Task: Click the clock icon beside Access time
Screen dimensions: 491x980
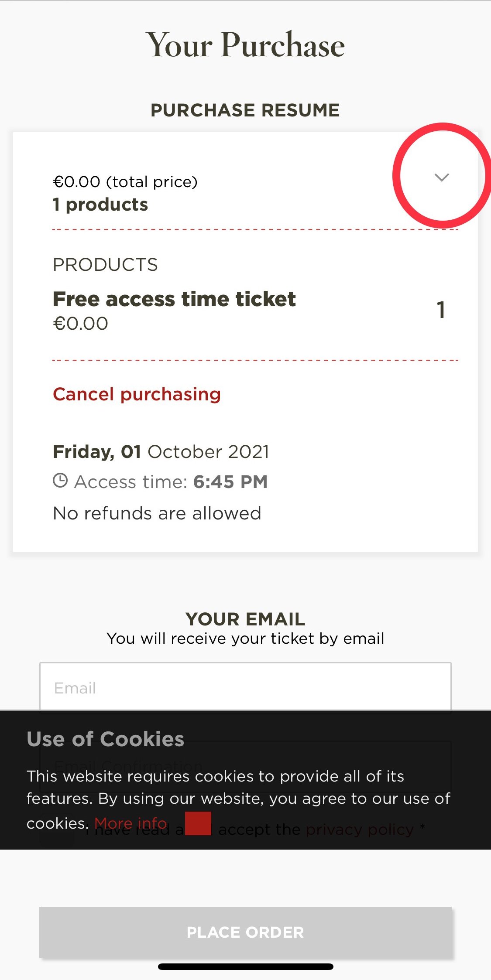Action: (60, 481)
